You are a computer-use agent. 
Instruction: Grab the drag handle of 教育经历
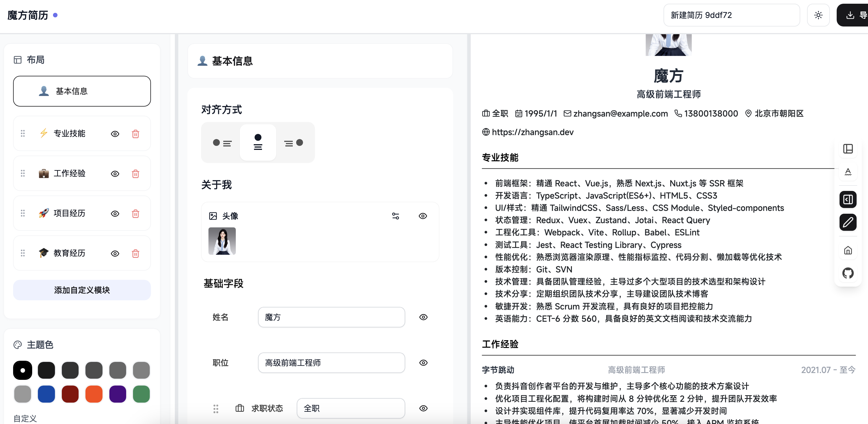(23, 253)
